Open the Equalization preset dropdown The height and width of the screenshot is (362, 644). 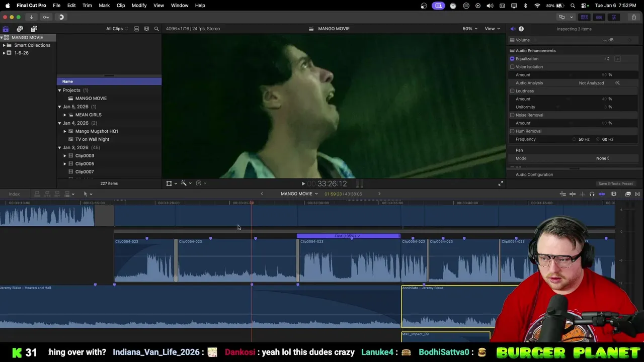pyautogui.click(x=607, y=59)
